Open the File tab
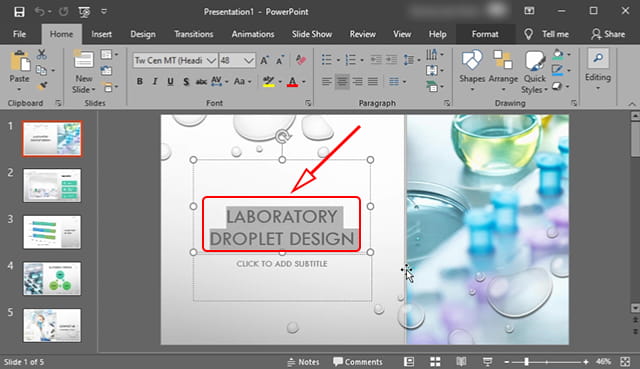The height and width of the screenshot is (369, 640). [19, 34]
